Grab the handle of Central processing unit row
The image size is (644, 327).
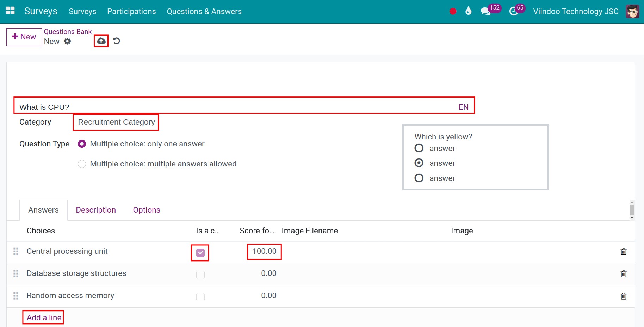coord(16,251)
